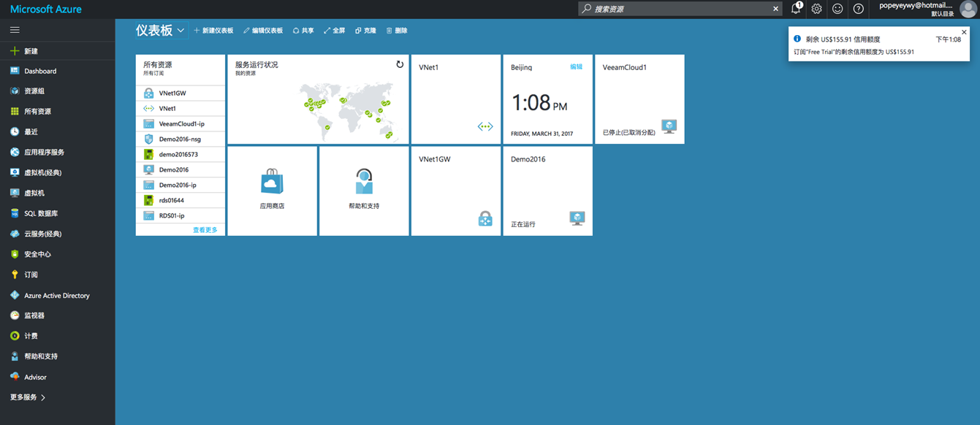Open demo2016573 in the resources list
Screen dimensions: 980x425
(181, 154)
